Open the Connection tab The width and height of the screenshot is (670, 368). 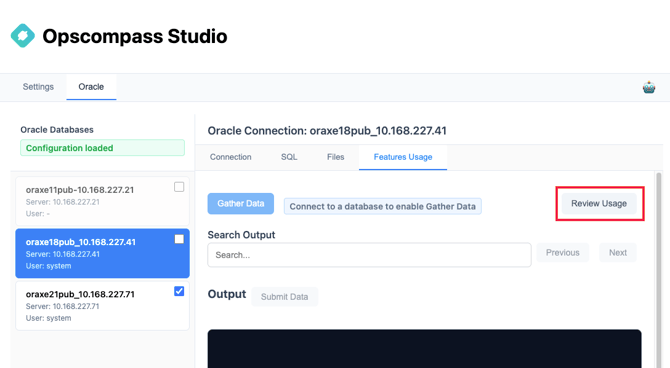230,157
